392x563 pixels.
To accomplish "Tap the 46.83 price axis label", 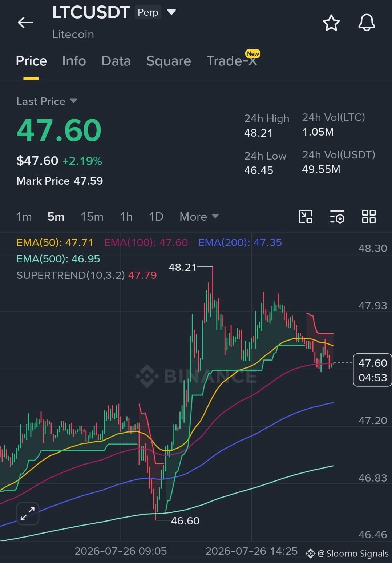I will (373, 478).
